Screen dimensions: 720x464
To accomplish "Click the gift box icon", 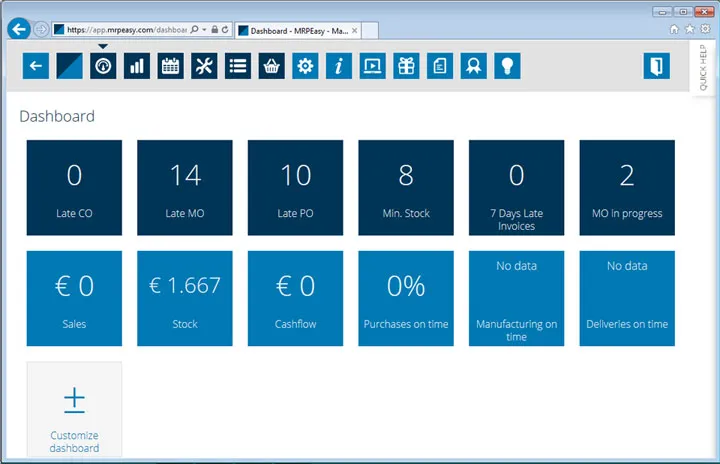I will pyautogui.click(x=406, y=66).
